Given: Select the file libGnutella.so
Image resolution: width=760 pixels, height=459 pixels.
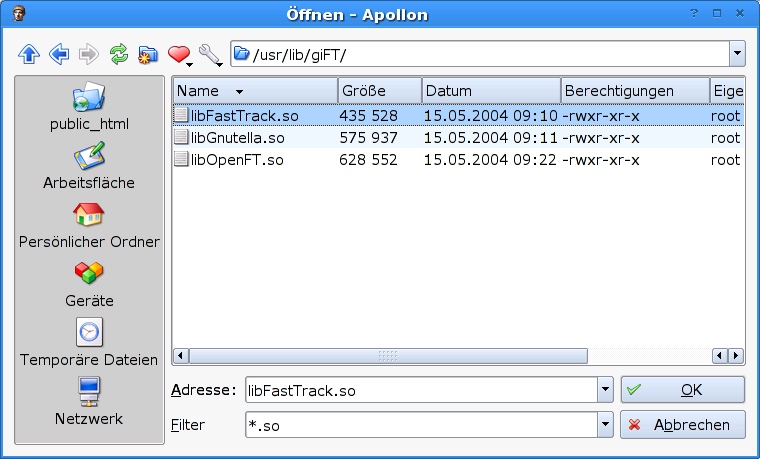Looking at the screenshot, I should click(x=238, y=138).
